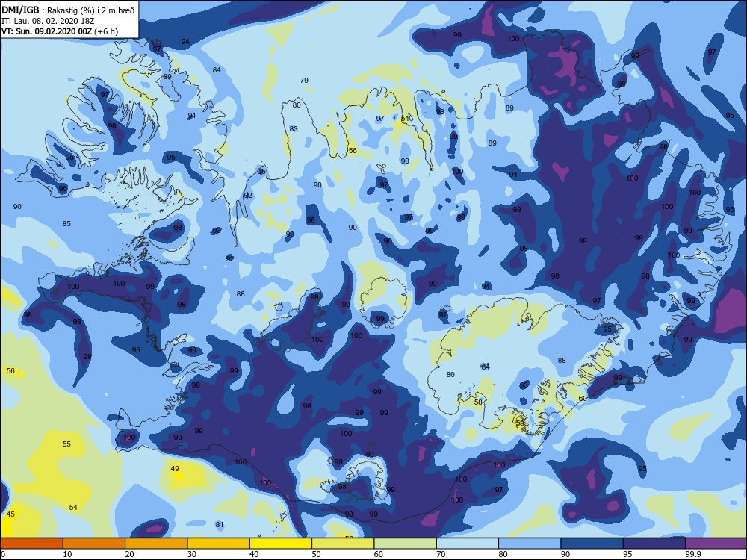Click the '83' humidity value on map
The height and width of the screenshot is (560, 747).
(x=294, y=128)
